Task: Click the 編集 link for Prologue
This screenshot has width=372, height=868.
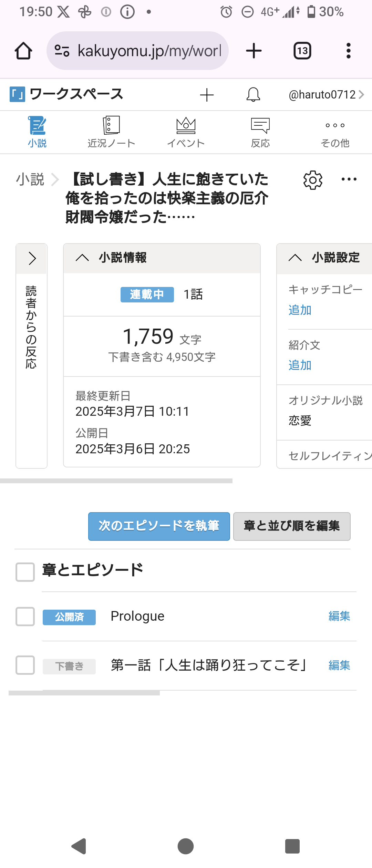Action: coord(339,616)
